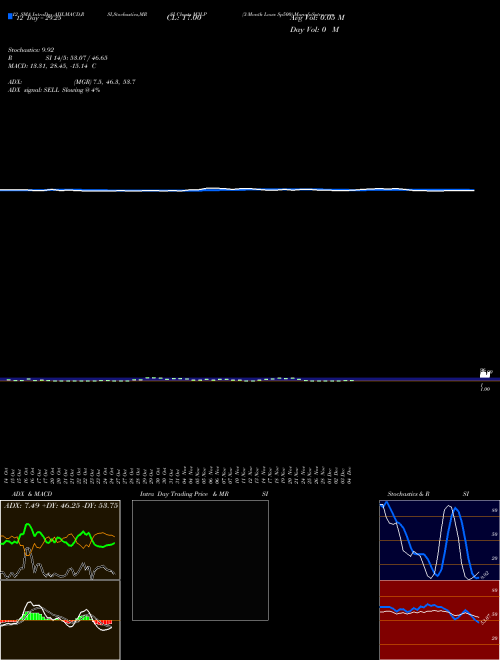Click the 'Intra Day Trading Price & MR' title

coord(184,494)
